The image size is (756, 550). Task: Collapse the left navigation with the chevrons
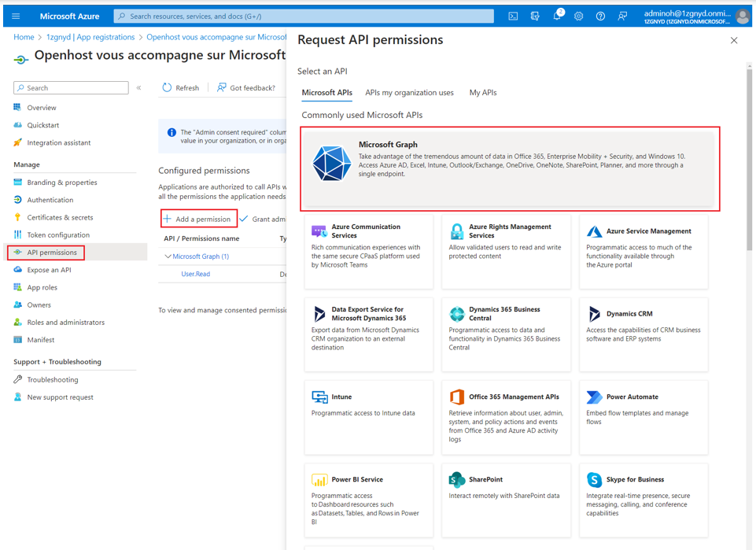point(139,87)
